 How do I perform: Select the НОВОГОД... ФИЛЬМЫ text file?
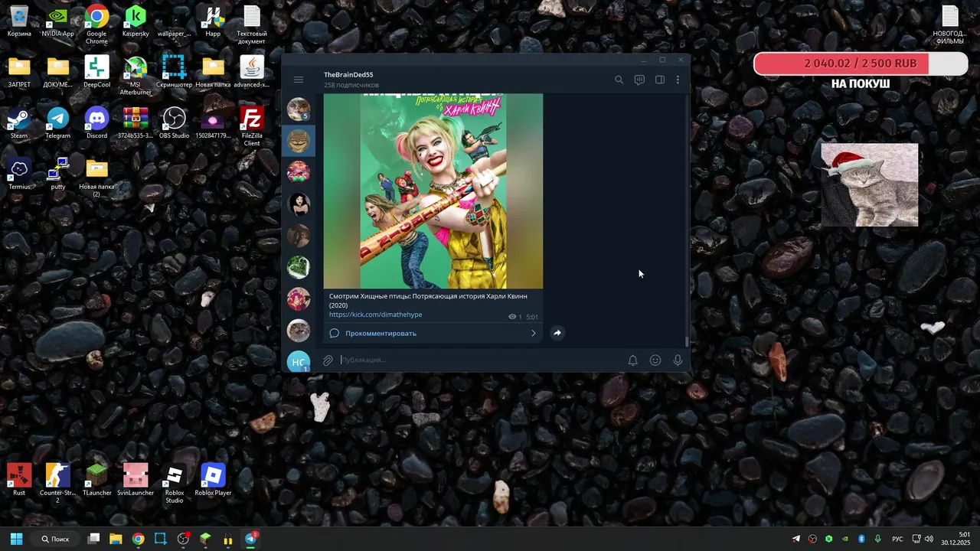(x=949, y=24)
